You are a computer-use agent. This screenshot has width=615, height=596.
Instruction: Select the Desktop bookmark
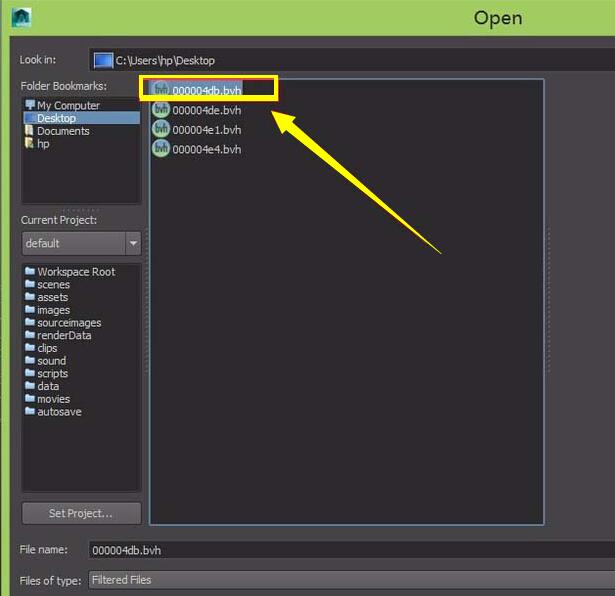click(56, 118)
